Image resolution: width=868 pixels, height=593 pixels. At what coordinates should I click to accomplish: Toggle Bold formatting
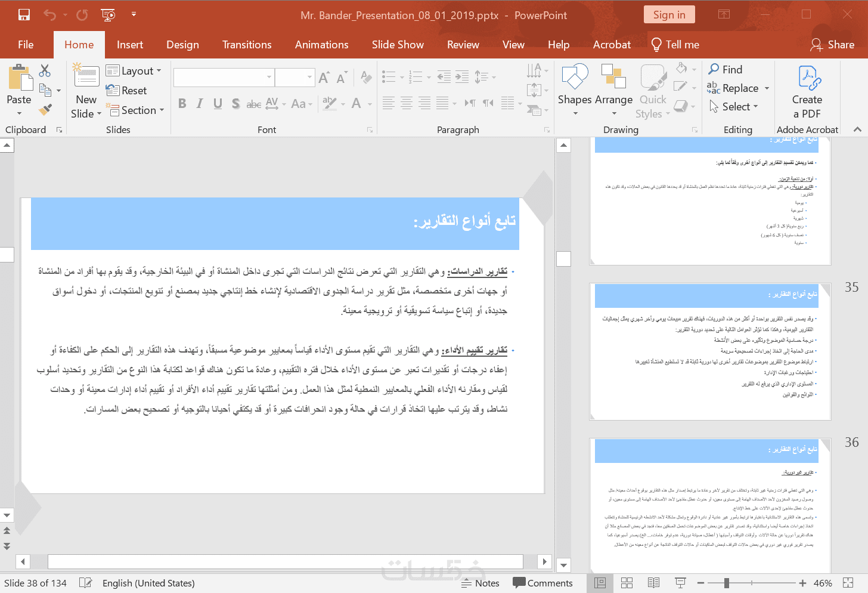coord(182,104)
